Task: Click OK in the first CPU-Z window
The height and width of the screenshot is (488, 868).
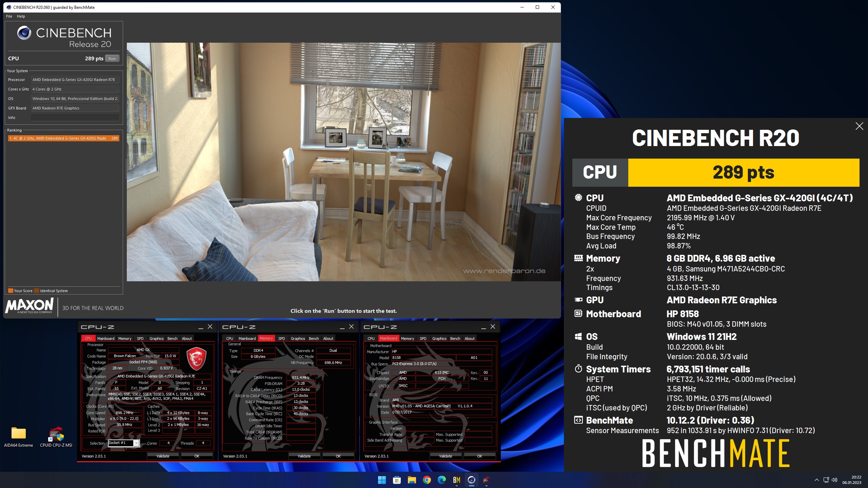Action: (197, 456)
